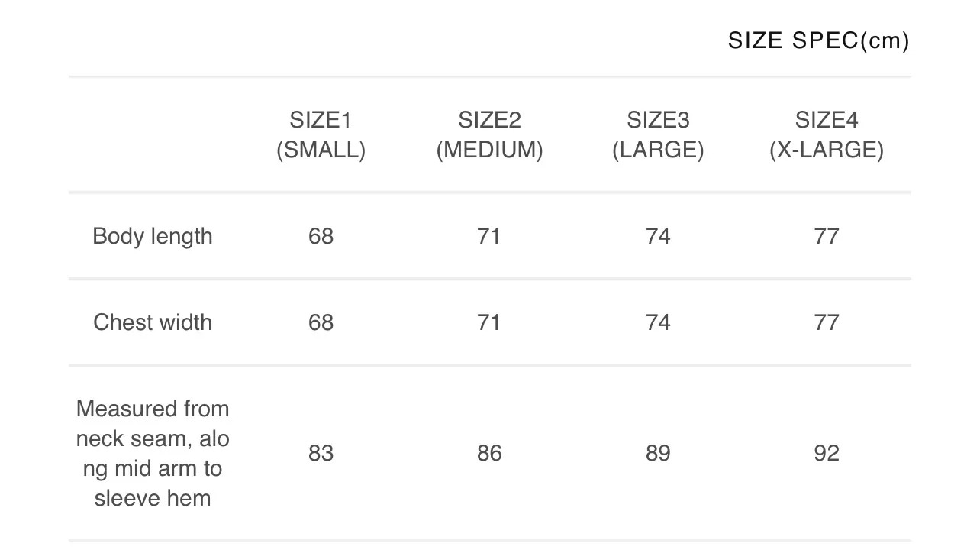
Task: Select the SIZE2 (MEDIUM) column header
Action: 489,135
